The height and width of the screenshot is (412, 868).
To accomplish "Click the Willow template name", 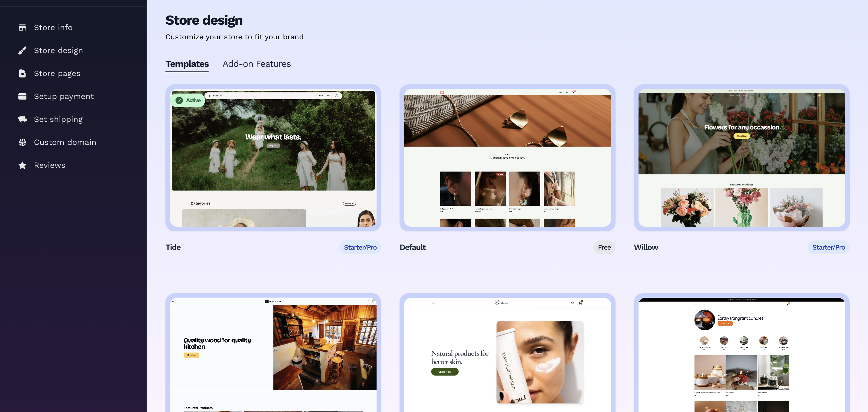I will click(x=646, y=247).
